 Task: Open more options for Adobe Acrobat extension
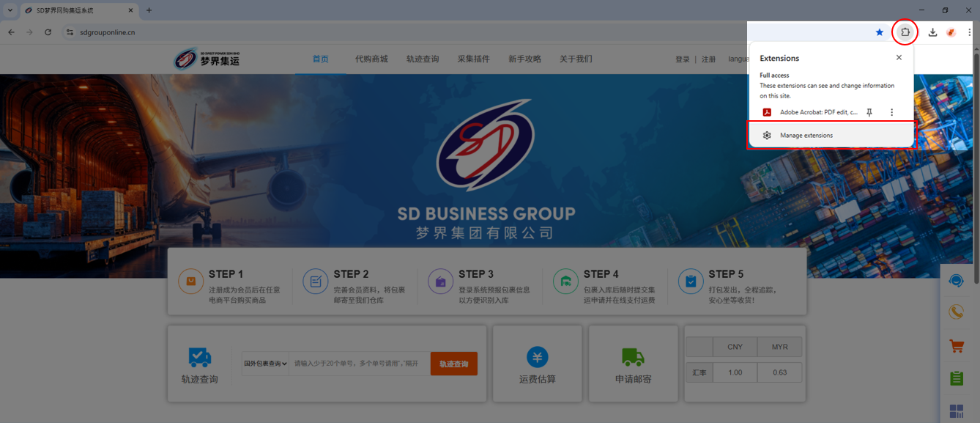point(891,112)
